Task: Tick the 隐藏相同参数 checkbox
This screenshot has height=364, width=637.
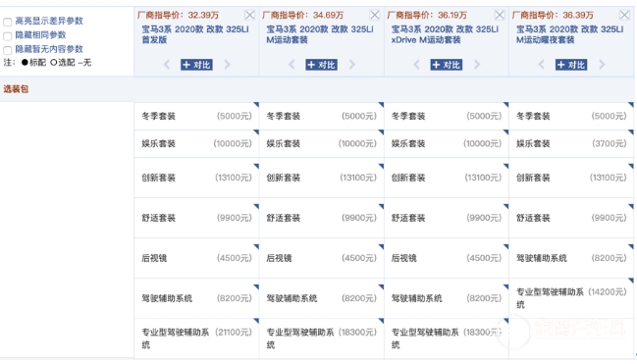Action: [7, 36]
